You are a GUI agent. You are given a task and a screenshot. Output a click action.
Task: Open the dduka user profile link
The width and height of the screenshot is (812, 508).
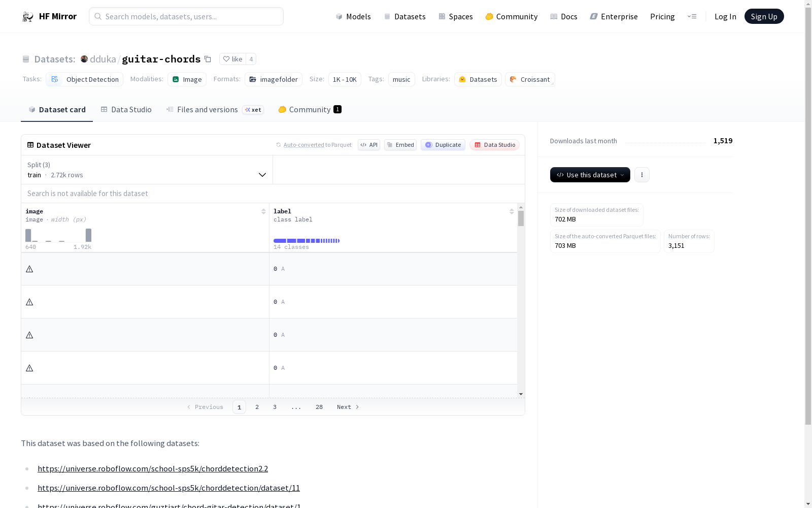[x=103, y=59]
